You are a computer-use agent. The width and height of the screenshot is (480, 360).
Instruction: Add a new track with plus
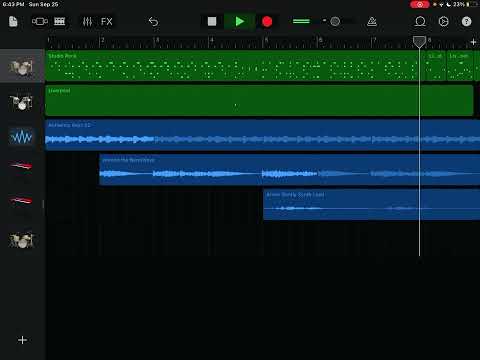[22, 340]
